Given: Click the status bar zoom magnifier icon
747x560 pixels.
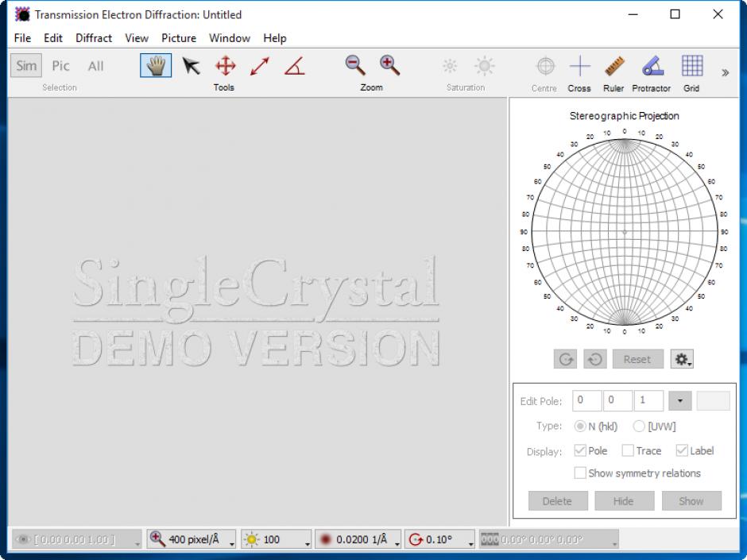Looking at the screenshot, I should [x=157, y=539].
